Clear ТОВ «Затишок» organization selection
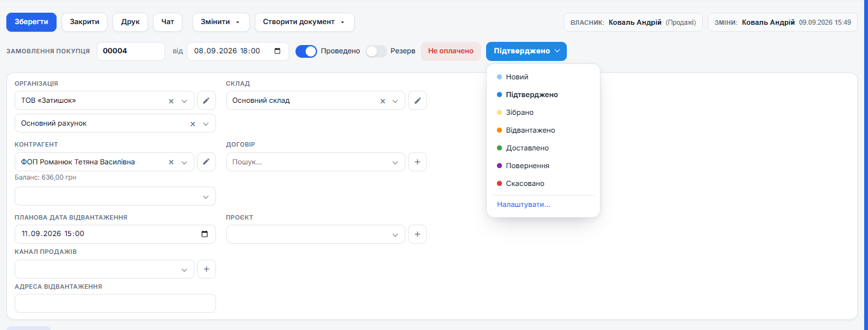 click(171, 101)
